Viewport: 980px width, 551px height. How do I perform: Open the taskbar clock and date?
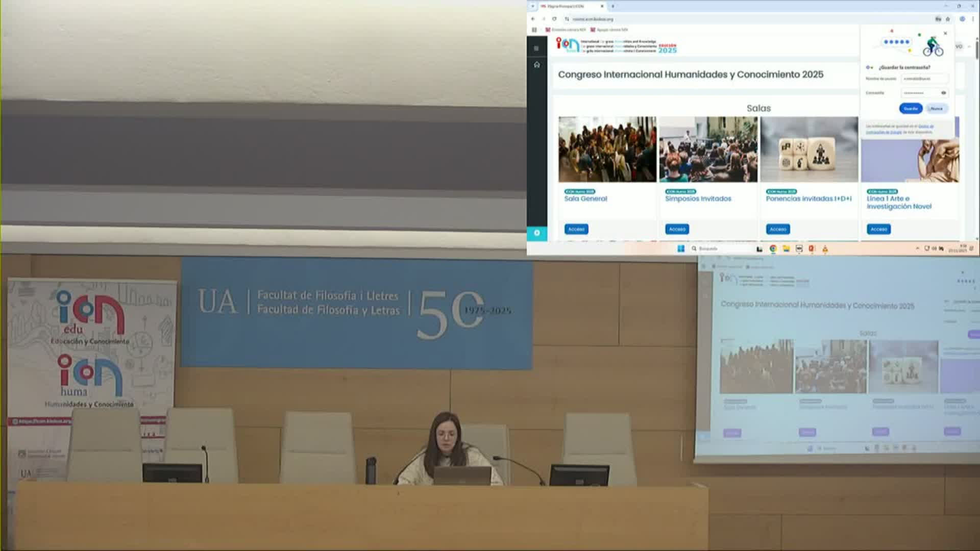tap(958, 248)
